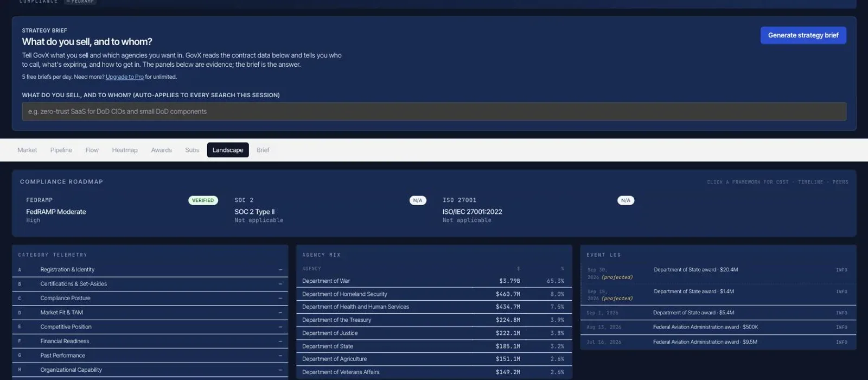The image size is (868, 380).
Task: Switch to the Market tab
Action: pyautogui.click(x=27, y=150)
